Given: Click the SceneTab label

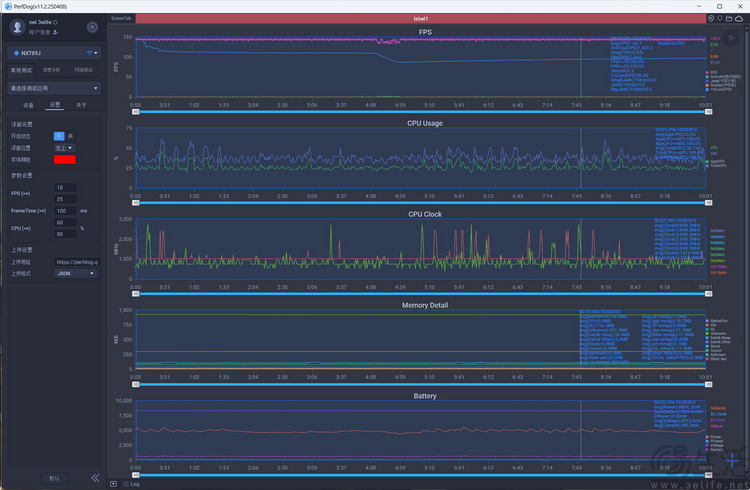Looking at the screenshot, I should pos(121,18).
